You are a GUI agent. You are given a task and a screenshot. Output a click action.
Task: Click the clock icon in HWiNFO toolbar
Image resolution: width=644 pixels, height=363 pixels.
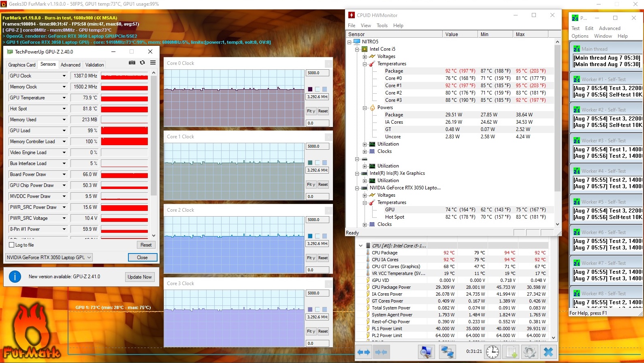point(493,352)
